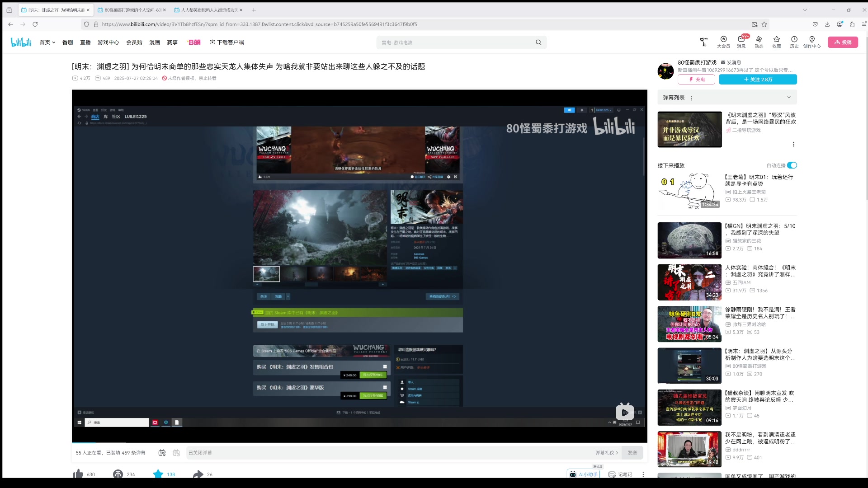Open 王老菊 明末01 video thumbnail
The width and height of the screenshot is (868, 488).
tap(689, 192)
